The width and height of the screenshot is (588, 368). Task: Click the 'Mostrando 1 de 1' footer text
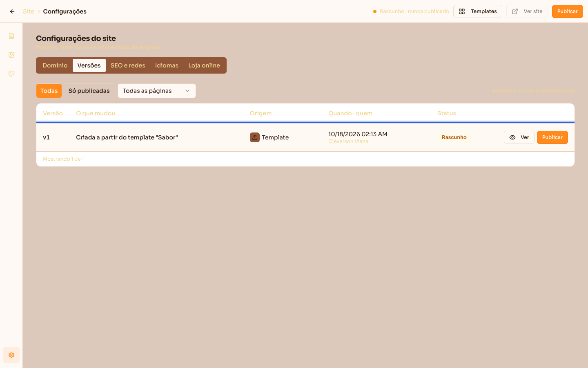[63, 159]
